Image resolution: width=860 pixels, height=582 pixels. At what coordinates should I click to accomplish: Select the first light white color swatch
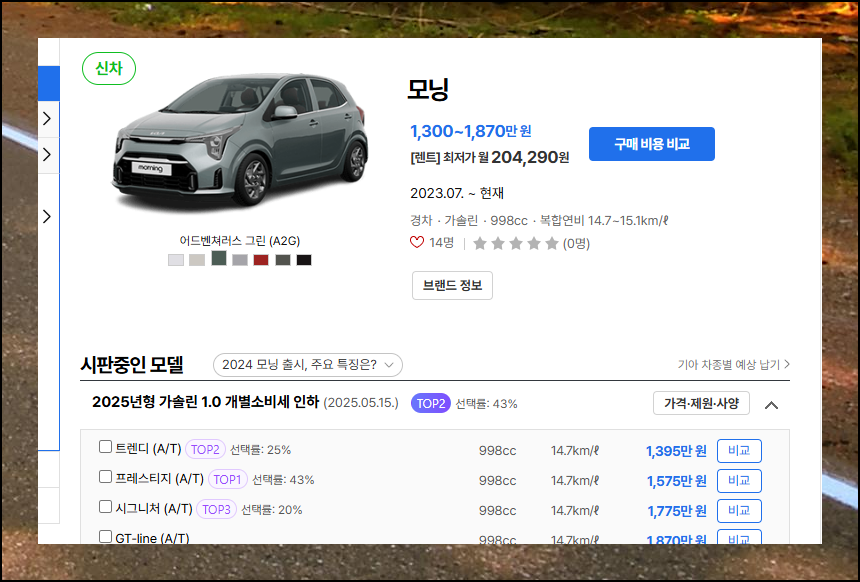point(176,259)
